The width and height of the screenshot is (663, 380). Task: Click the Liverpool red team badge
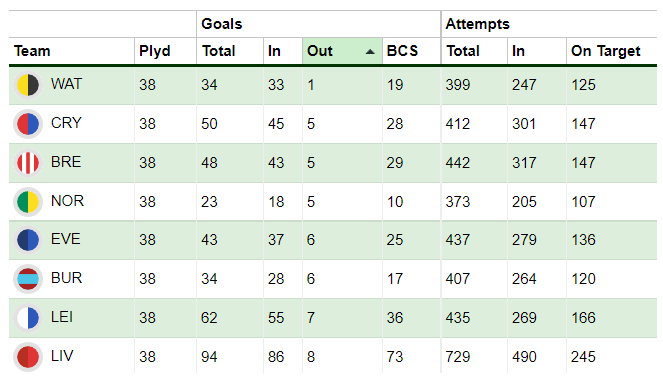pyautogui.click(x=28, y=356)
